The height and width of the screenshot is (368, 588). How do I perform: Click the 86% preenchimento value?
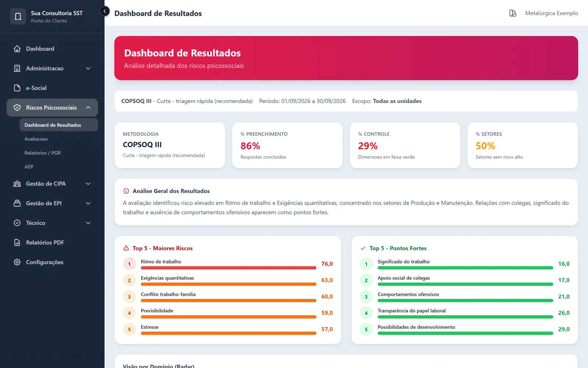pos(250,146)
